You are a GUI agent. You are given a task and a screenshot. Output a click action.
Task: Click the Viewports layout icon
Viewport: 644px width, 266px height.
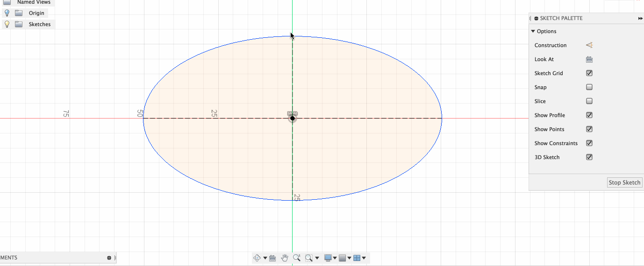pyautogui.click(x=357, y=258)
